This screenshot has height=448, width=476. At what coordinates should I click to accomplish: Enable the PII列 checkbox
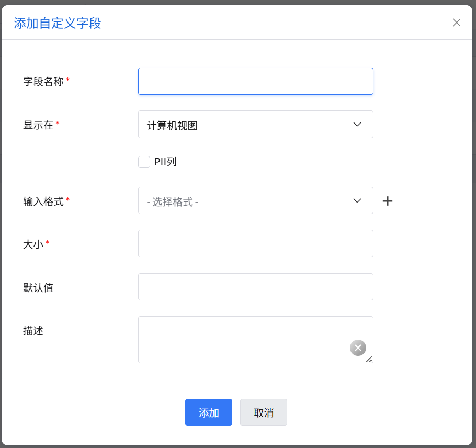click(x=144, y=162)
